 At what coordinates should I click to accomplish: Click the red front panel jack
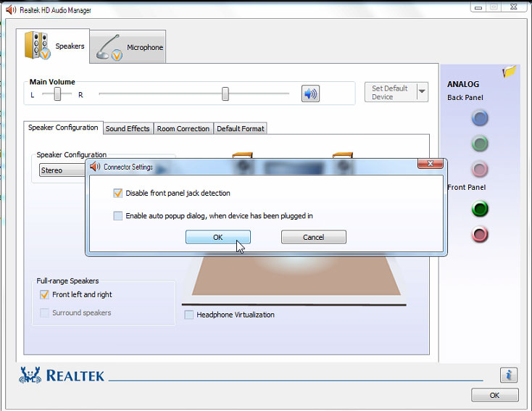point(479,234)
